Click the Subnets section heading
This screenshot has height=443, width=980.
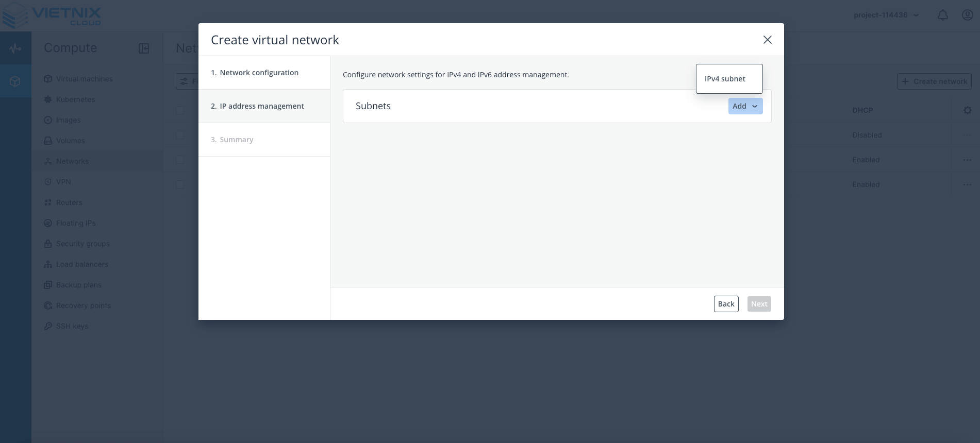coord(373,106)
